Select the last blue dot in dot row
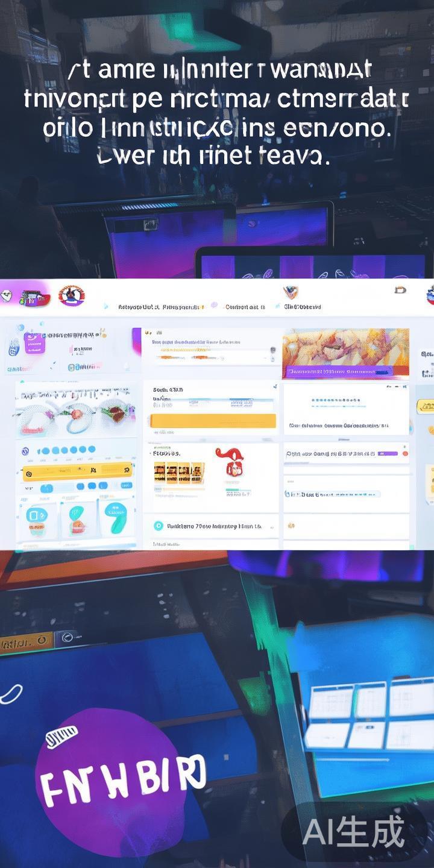Viewport: 434px width, 868px height. (x=91, y=450)
